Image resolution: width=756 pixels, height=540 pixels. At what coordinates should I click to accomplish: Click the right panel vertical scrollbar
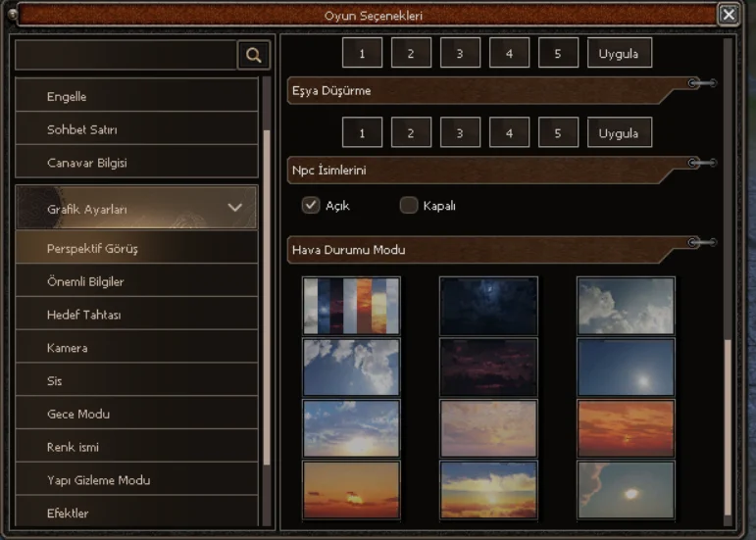click(x=728, y=424)
